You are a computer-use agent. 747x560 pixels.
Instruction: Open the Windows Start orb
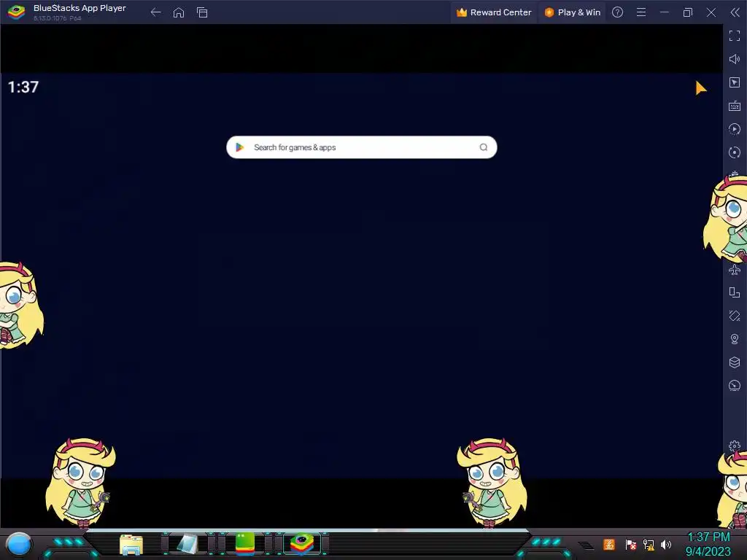click(x=19, y=544)
